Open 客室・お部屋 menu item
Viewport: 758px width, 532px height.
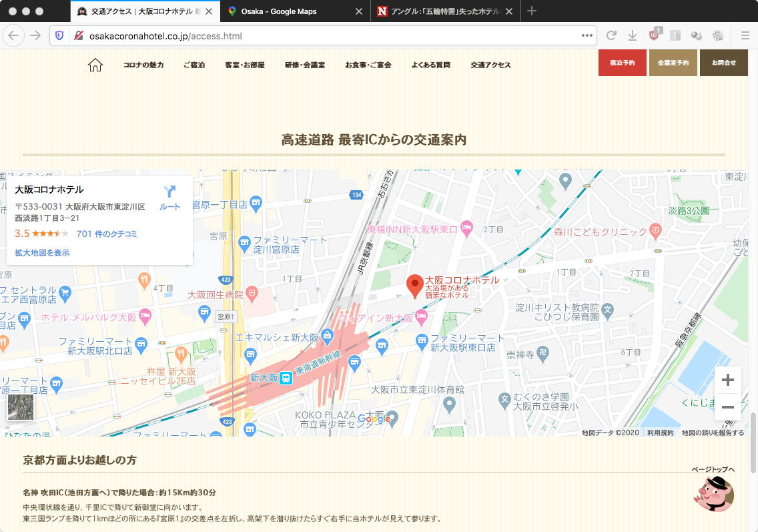pyautogui.click(x=245, y=65)
